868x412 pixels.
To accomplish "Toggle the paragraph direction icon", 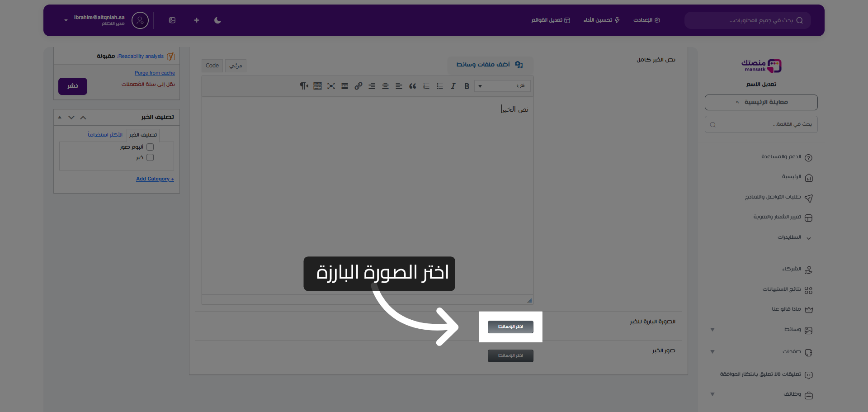I will [x=304, y=86].
